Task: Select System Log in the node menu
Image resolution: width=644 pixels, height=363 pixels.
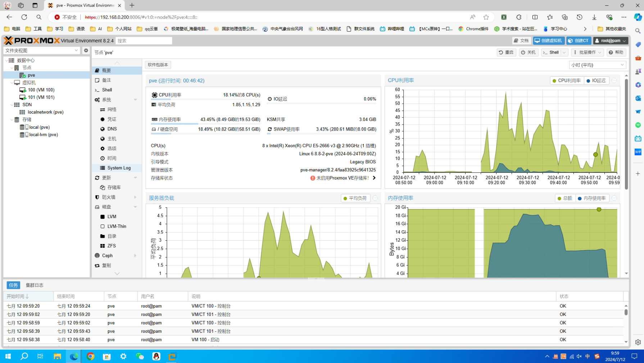Action: (x=119, y=168)
